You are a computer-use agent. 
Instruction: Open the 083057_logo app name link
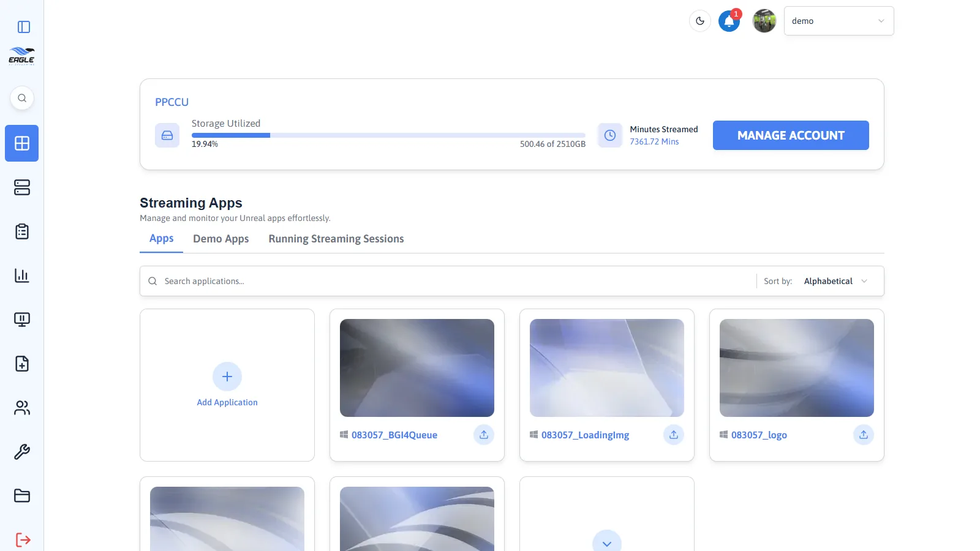pos(759,435)
